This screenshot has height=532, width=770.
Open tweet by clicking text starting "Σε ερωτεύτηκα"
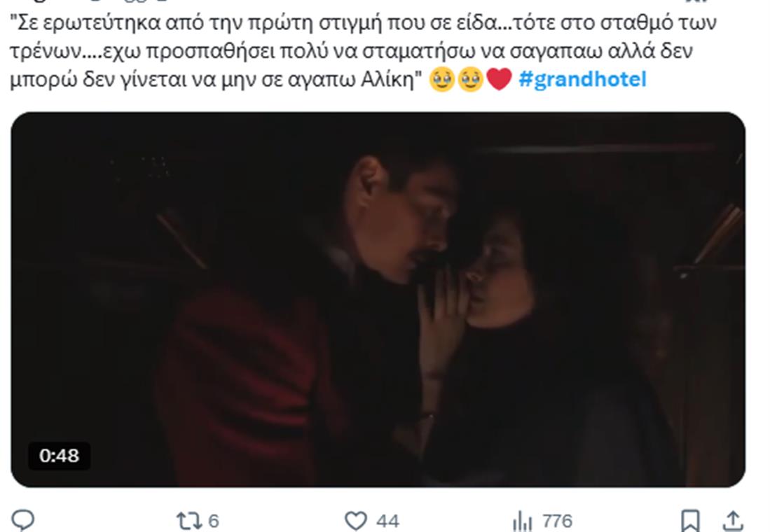tap(363, 22)
